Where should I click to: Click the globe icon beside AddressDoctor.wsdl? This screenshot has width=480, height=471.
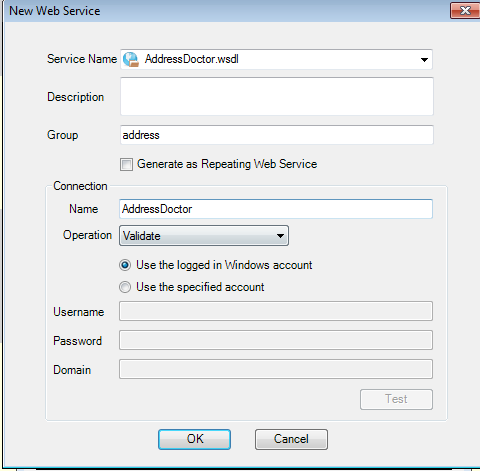point(131,59)
